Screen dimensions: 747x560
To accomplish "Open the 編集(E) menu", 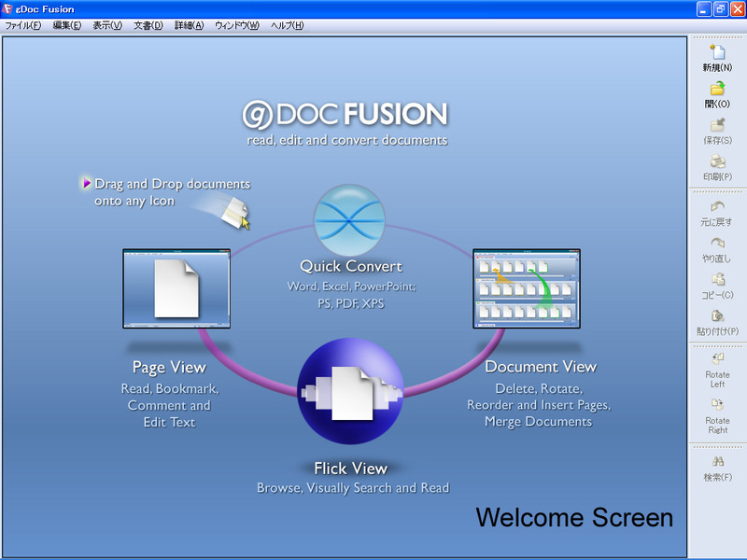I will click(x=67, y=26).
